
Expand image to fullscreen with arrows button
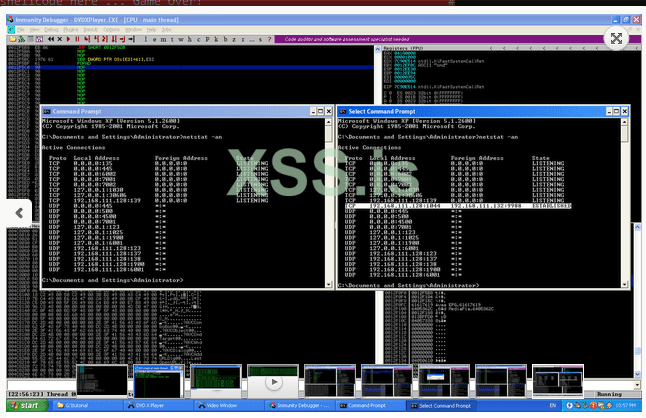point(616,39)
